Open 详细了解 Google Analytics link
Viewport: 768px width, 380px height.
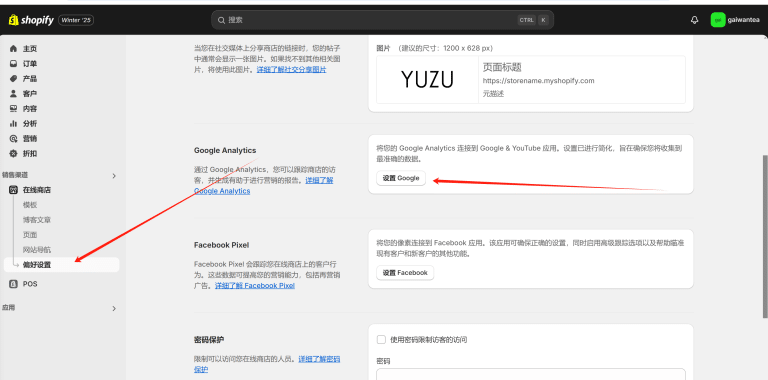(x=264, y=186)
